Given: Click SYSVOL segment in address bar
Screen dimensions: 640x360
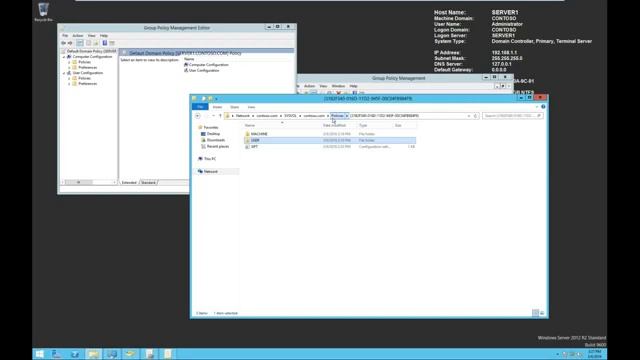Looking at the screenshot, I should click(x=290, y=116).
